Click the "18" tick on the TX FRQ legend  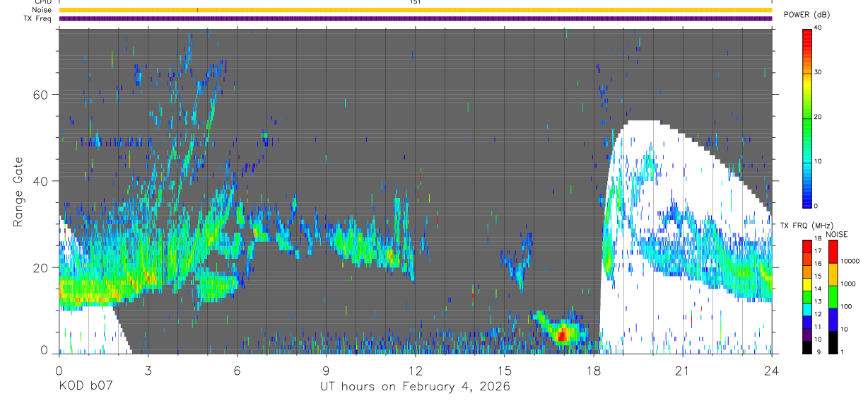tap(819, 238)
